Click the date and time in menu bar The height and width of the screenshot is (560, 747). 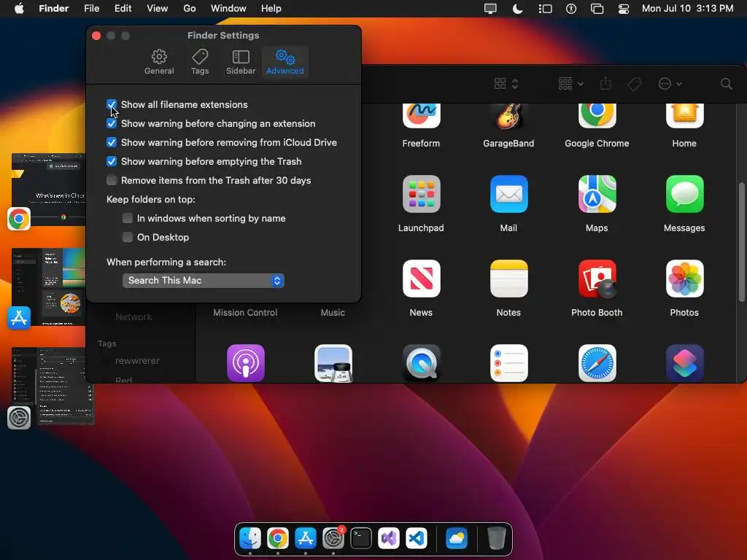pyautogui.click(x=687, y=9)
